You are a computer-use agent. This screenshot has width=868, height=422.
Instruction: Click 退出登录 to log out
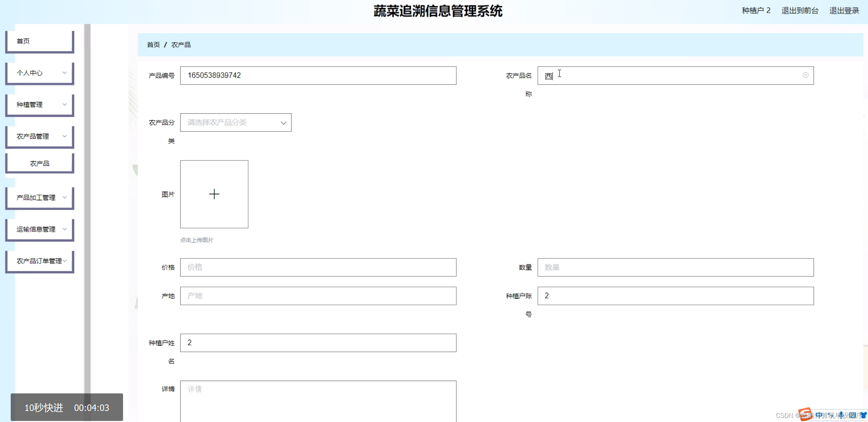(844, 11)
